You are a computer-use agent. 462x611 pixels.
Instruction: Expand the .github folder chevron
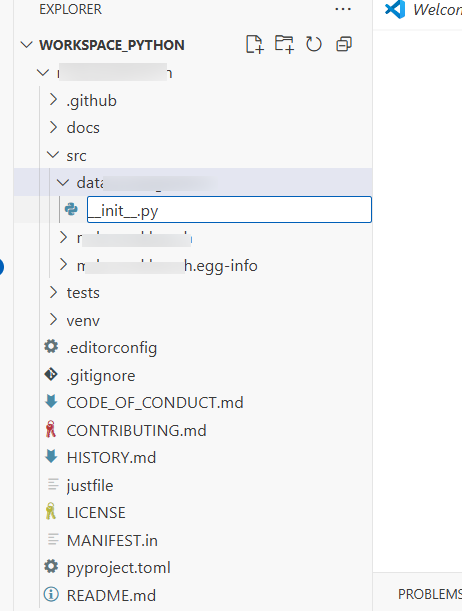(54, 100)
